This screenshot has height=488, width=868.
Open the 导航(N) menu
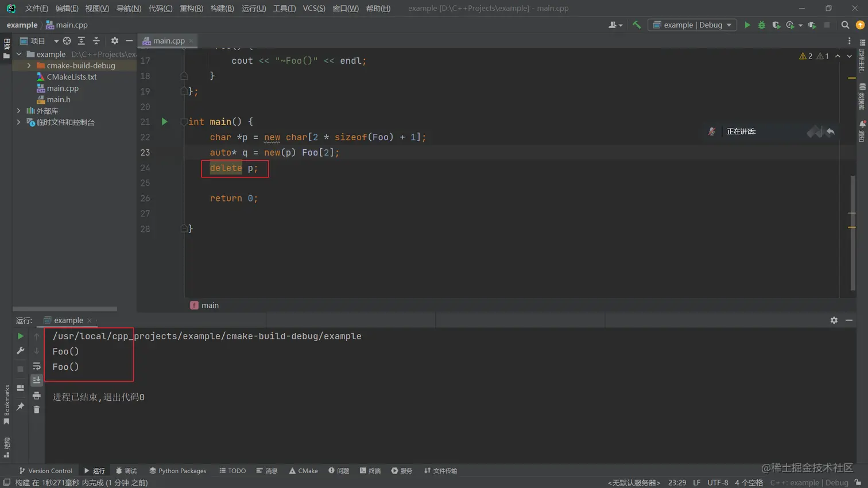click(x=129, y=8)
